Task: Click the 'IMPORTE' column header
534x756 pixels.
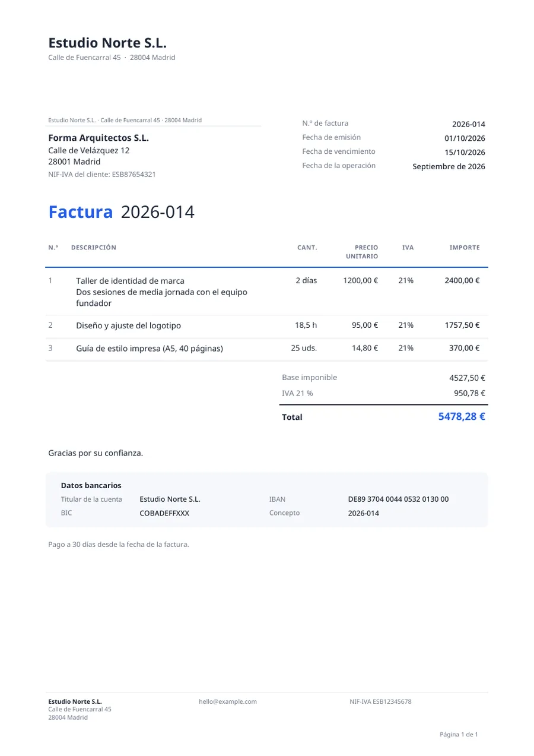Action: tap(465, 248)
